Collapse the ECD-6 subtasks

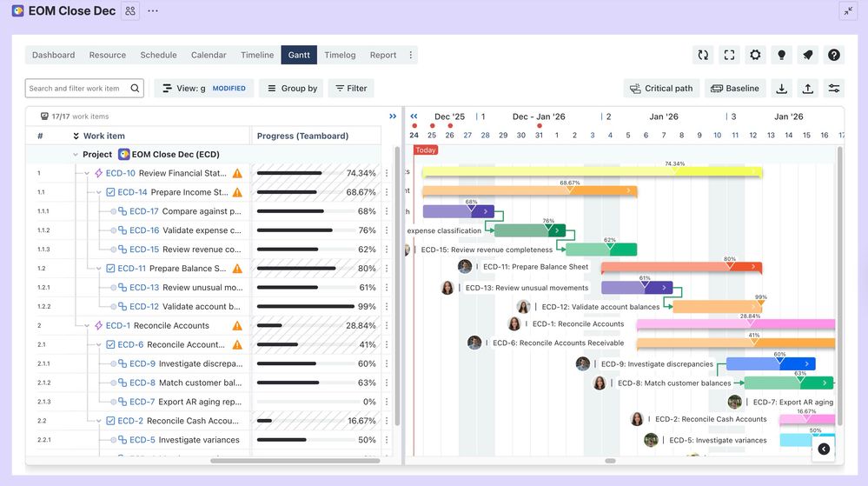pyautogui.click(x=98, y=344)
